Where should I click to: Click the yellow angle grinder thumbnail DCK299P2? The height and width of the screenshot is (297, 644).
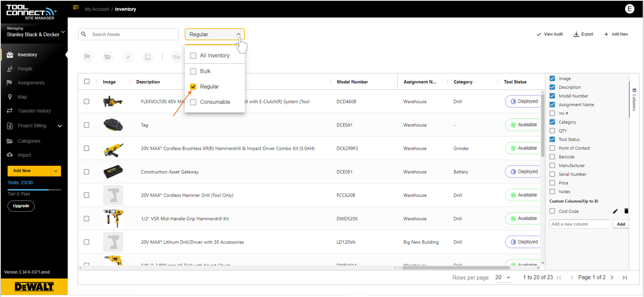[x=113, y=149]
